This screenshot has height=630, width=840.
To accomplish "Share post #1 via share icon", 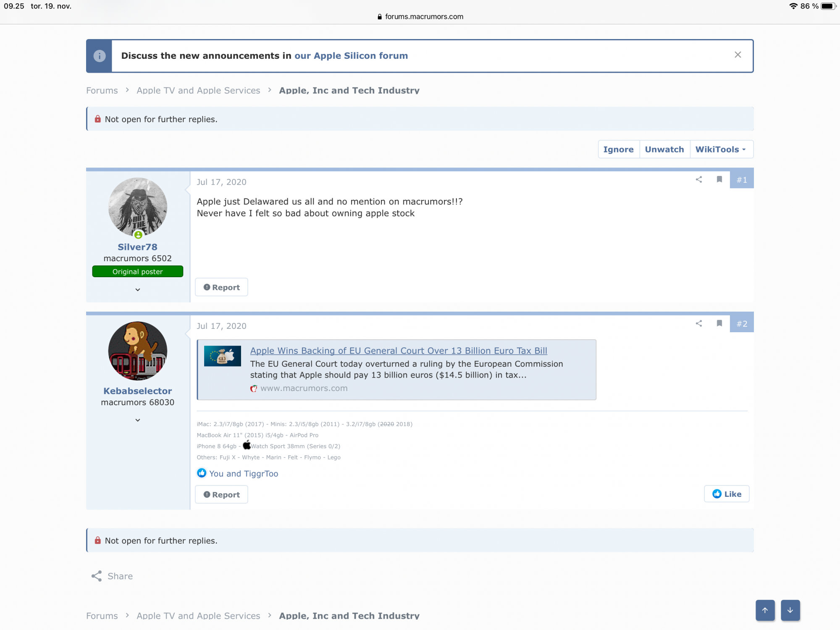I will [699, 180].
